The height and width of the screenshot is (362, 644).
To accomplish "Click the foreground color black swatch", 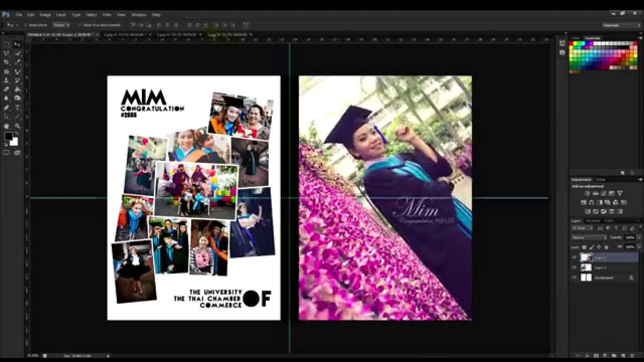I will tap(9, 136).
